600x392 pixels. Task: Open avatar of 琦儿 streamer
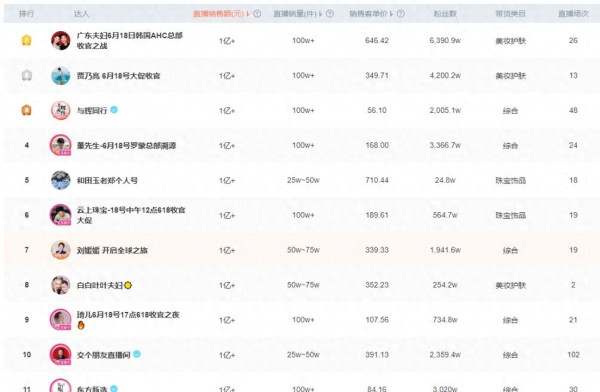coord(61,320)
